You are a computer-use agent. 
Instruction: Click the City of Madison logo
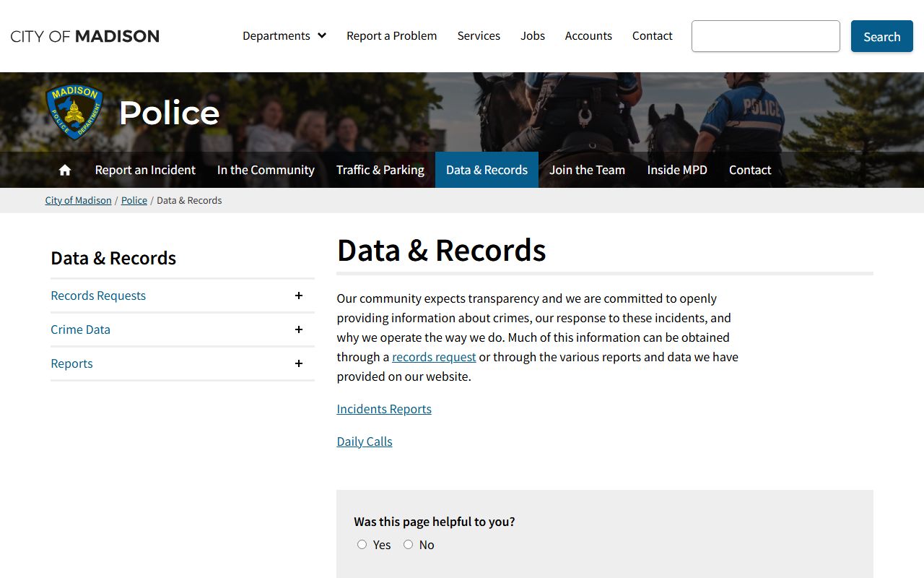click(85, 36)
